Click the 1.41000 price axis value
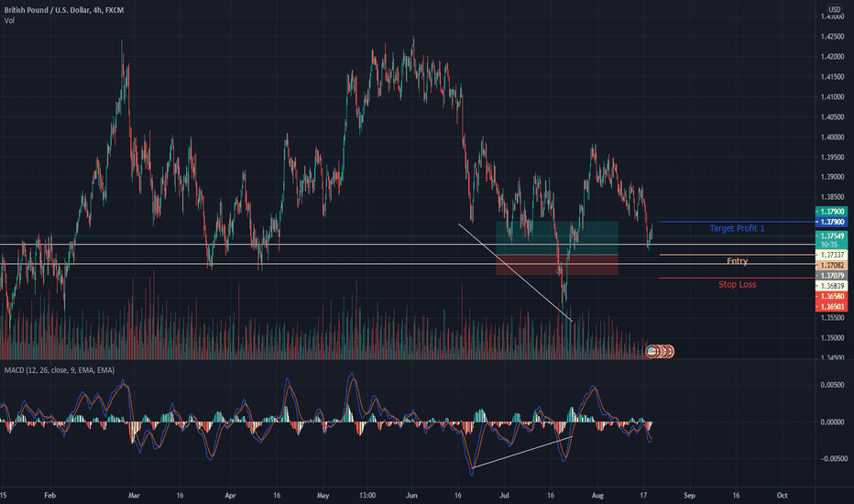 pyautogui.click(x=832, y=97)
